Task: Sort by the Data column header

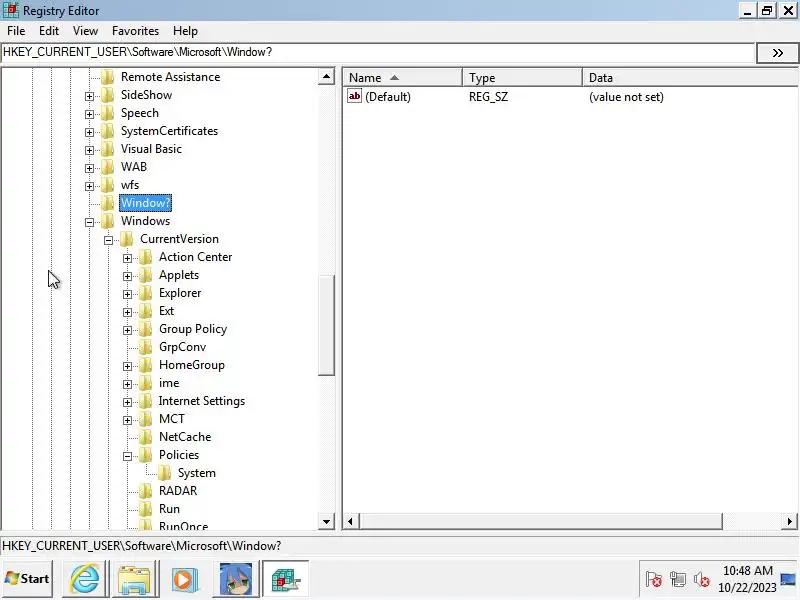Action: (690, 78)
